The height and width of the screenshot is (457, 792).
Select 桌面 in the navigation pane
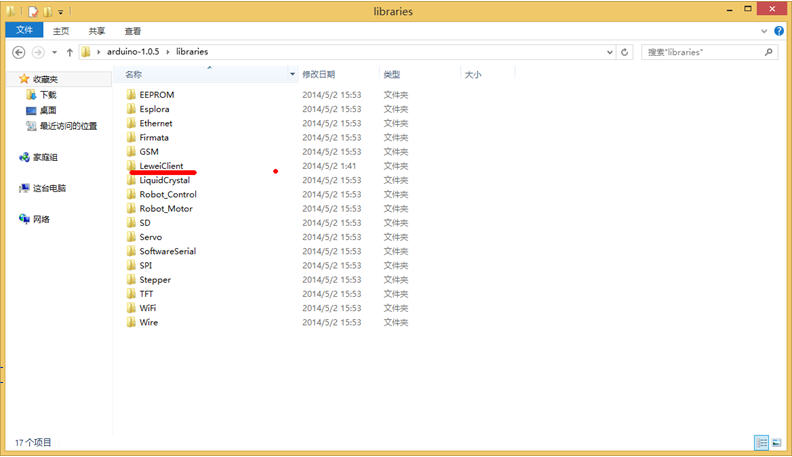(48, 111)
